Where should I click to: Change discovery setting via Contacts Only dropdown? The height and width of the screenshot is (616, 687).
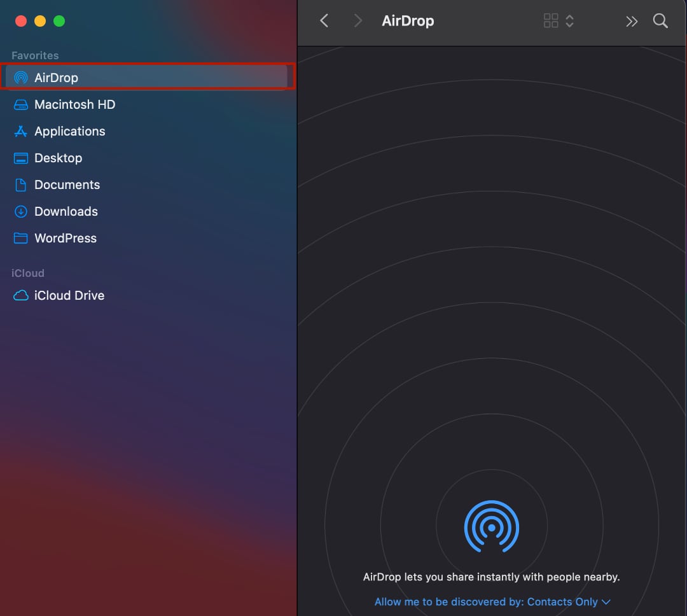(563, 601)
